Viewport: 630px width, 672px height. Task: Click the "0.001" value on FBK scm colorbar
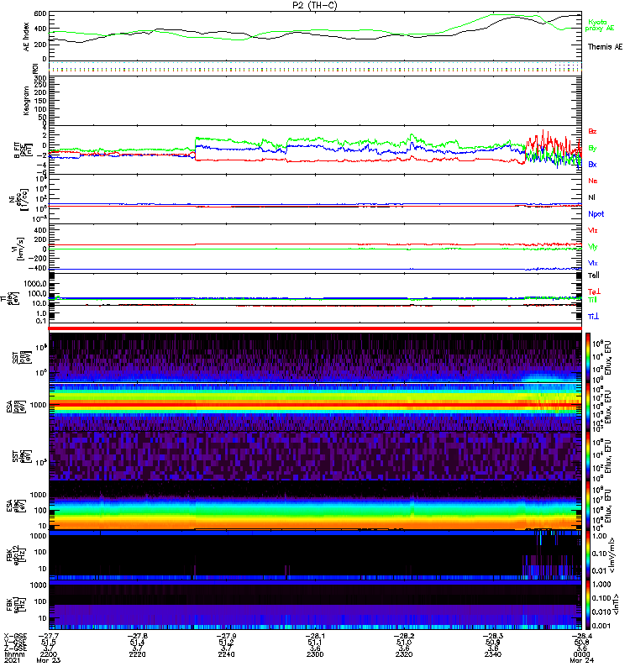click(x=601, y=626)
